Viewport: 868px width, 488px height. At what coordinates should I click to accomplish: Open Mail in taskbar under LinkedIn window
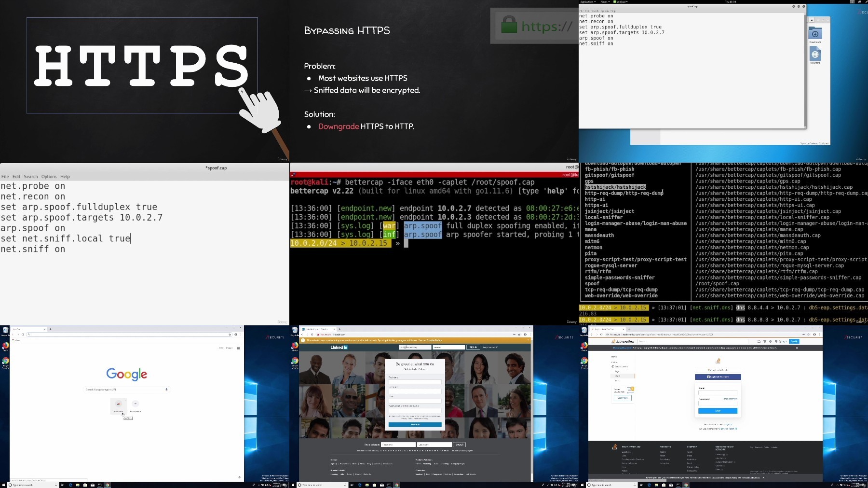coord(382,485)
